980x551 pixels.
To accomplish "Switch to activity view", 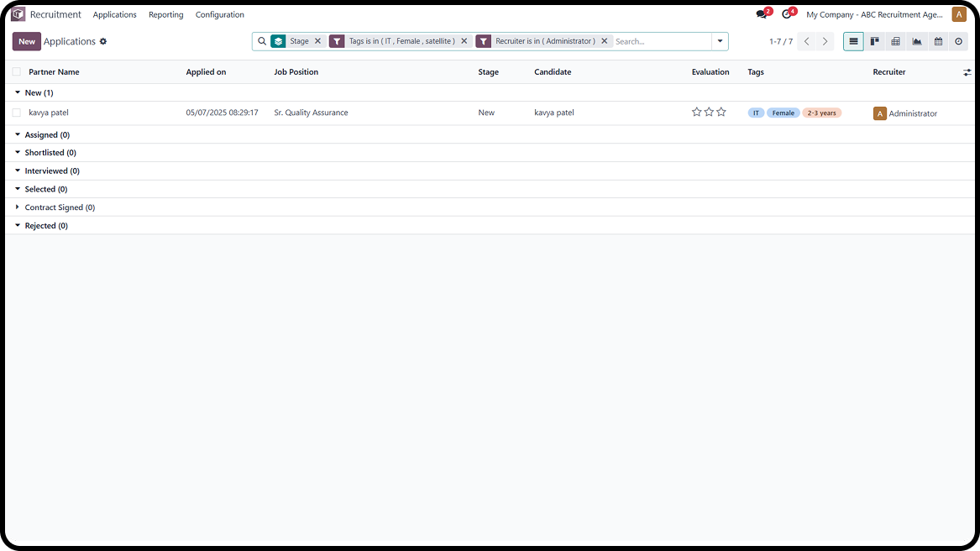I will pyautogui.click(x=959, y=41).
